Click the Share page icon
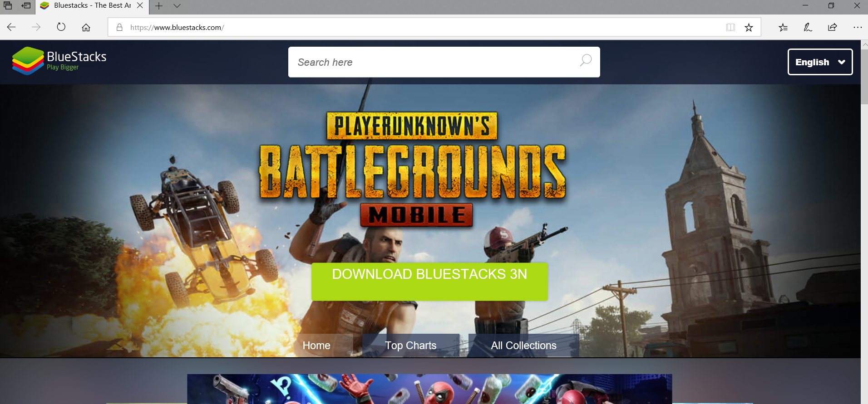The width and height of the screenshot is (868, 404). (x=832, y=27)
